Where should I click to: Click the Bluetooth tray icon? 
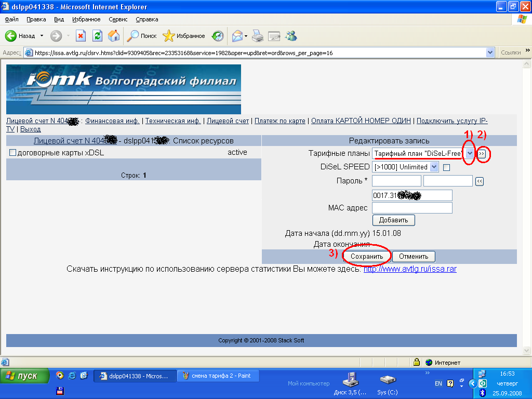click(483, 393)
